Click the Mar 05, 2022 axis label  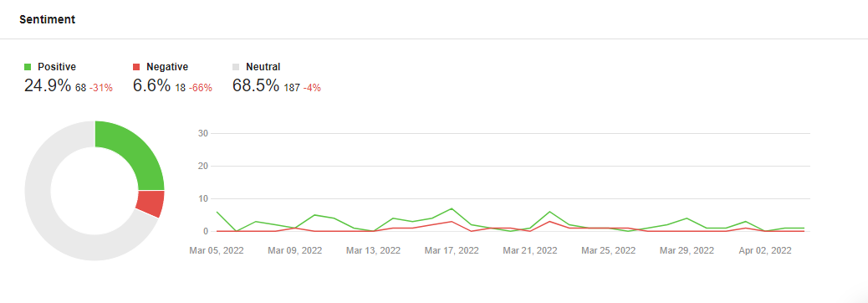217,250
